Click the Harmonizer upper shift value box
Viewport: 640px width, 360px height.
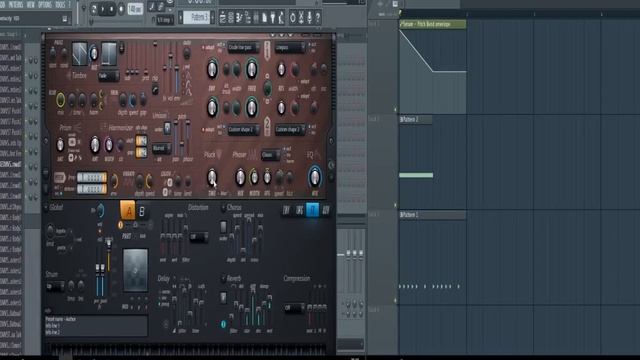141,141
